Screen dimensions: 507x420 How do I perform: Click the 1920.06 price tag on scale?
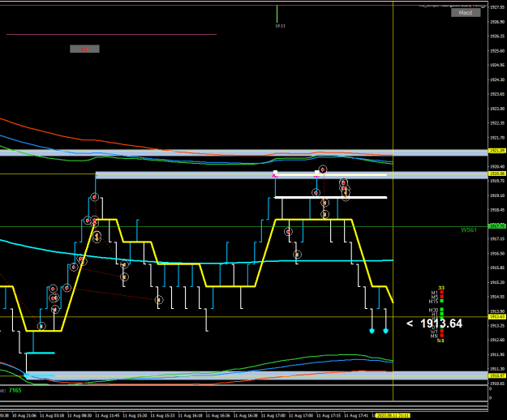pyautogui.click(x=497, y=174)
